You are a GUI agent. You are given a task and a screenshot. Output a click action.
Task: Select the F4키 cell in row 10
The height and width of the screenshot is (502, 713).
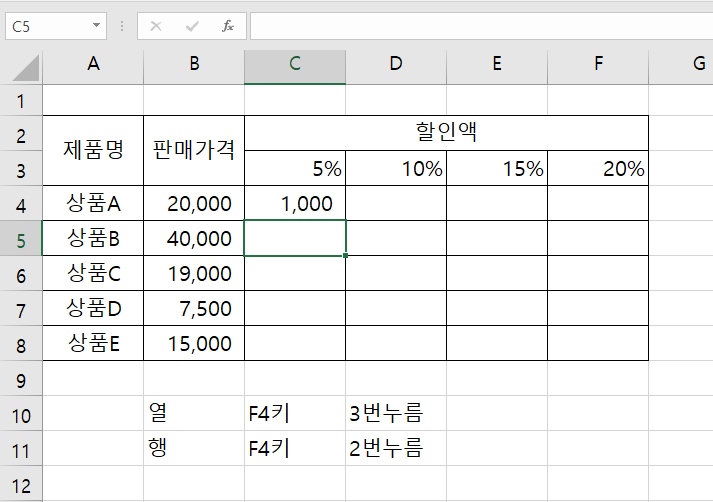coord(295,413)
